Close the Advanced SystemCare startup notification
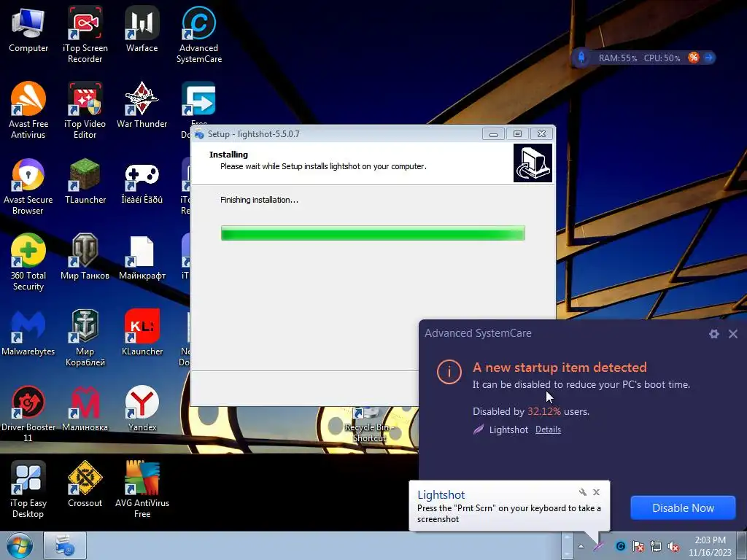 click(732, 334)
